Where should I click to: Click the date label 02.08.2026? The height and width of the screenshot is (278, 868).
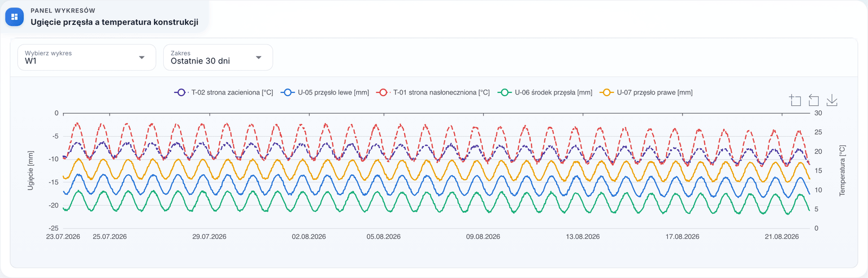(x=309, y=237)
